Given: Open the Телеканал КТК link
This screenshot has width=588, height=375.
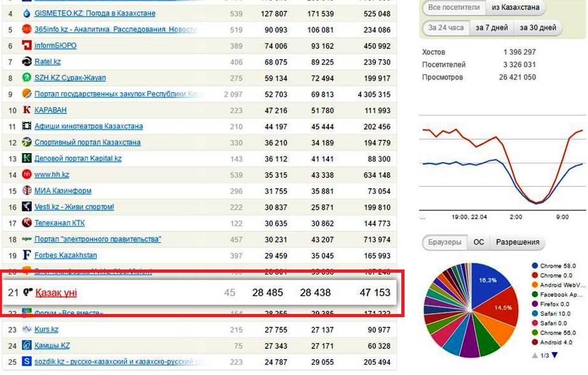Looking at the screenshot, I should pyautogui.click(x=60, y=223).
